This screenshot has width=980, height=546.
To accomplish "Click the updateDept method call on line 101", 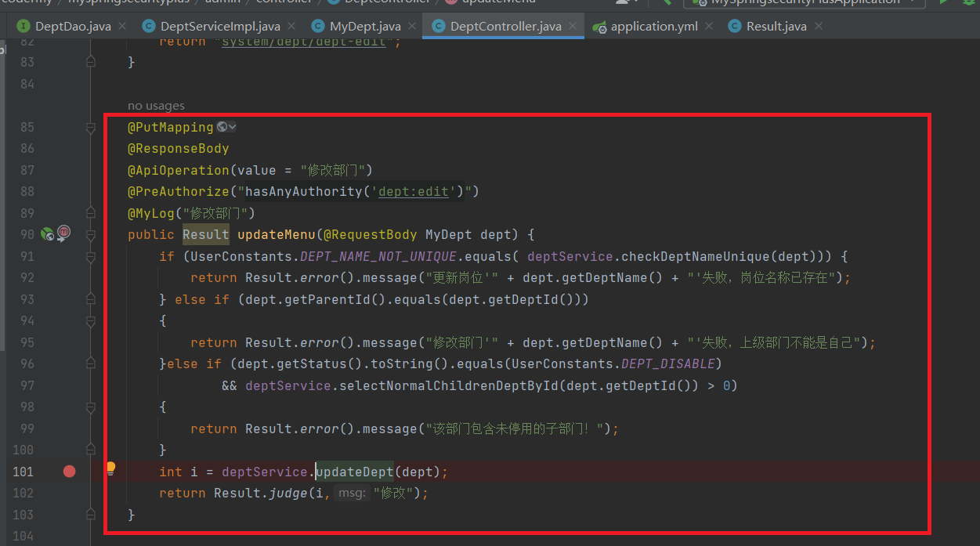I will [354, 472].
